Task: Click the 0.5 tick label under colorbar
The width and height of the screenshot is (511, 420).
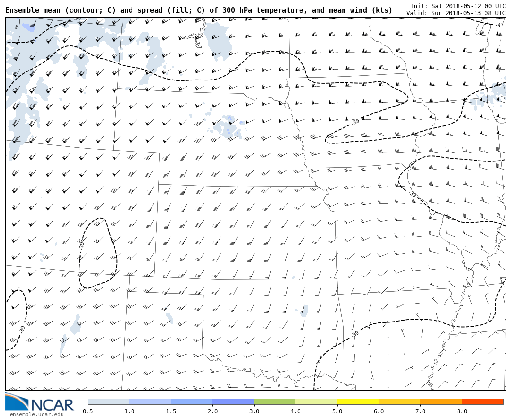Action: coord(88,411)
